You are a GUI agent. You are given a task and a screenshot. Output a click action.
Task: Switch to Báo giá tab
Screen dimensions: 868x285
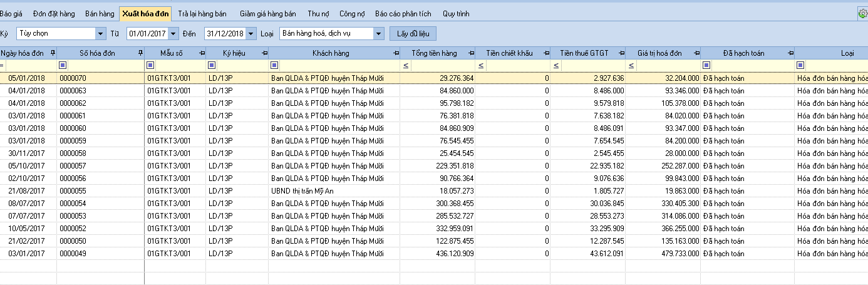point(11,13)
